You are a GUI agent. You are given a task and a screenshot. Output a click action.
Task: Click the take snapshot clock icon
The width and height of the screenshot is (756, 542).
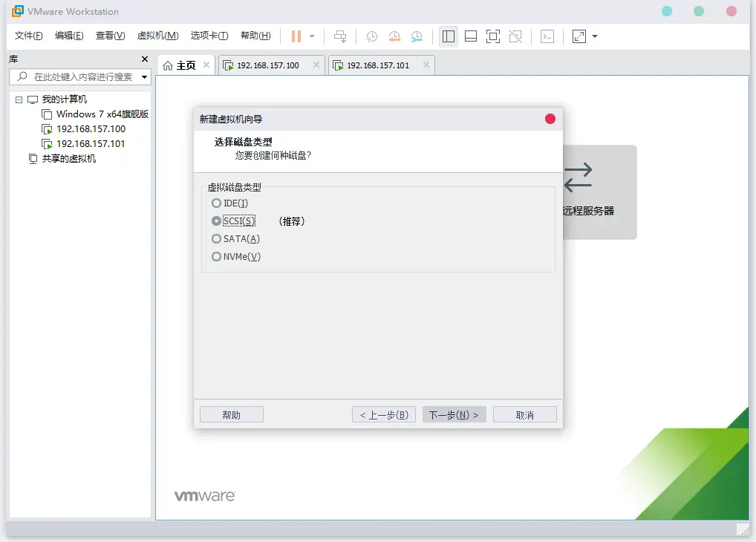[x=371, y=36]
